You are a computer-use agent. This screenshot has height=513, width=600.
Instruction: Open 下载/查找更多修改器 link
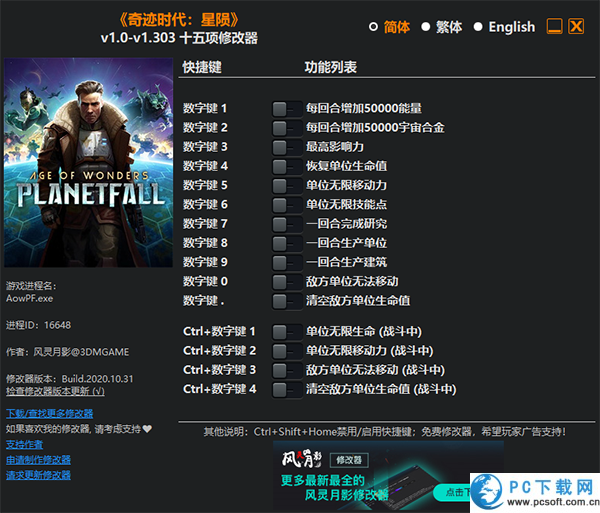click(49, 414)
